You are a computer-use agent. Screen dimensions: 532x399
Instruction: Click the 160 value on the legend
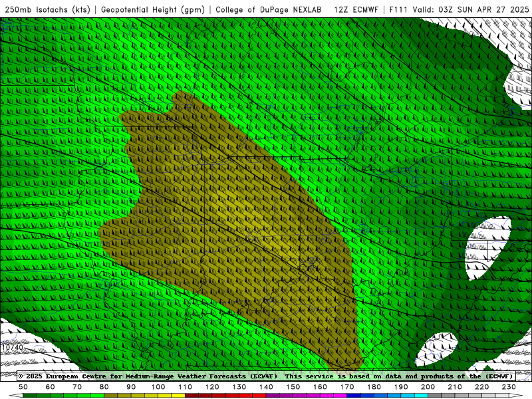(x=320, y=387)
